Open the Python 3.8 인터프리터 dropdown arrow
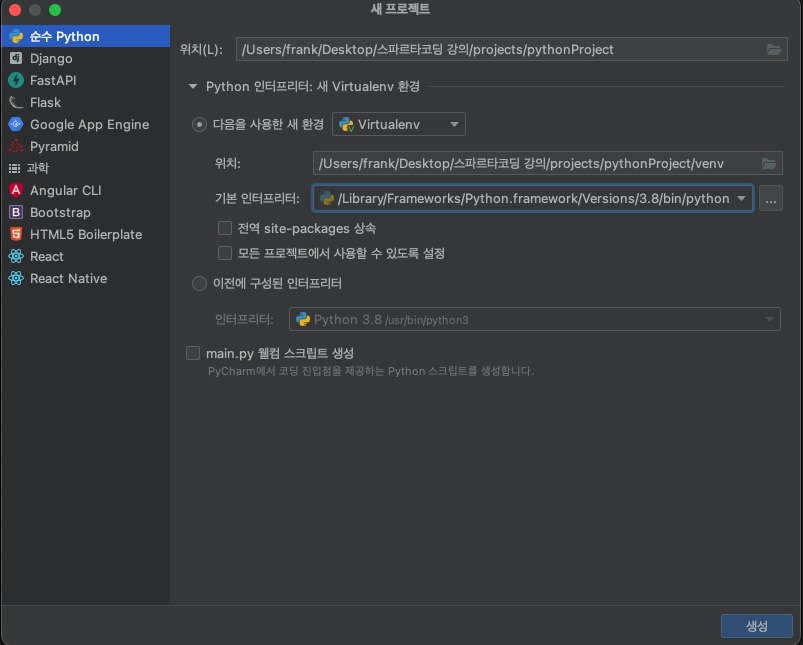The width and height of the screenshot is (803, 645). pos(769,319)
